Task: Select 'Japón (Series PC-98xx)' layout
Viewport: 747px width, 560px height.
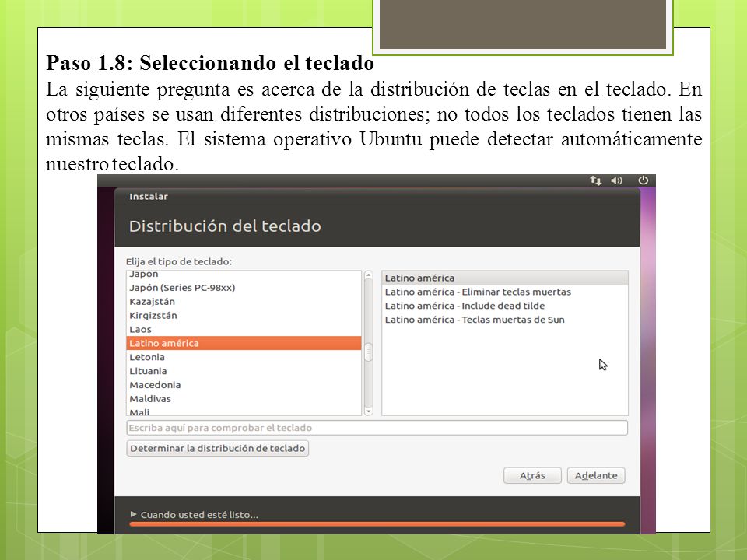Action: click(244, 288)
